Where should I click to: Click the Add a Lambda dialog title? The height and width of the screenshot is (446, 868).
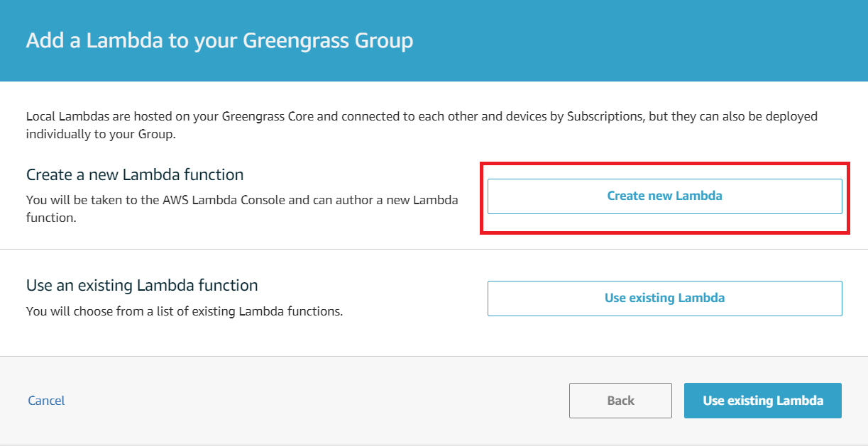[x=219, y=40]
